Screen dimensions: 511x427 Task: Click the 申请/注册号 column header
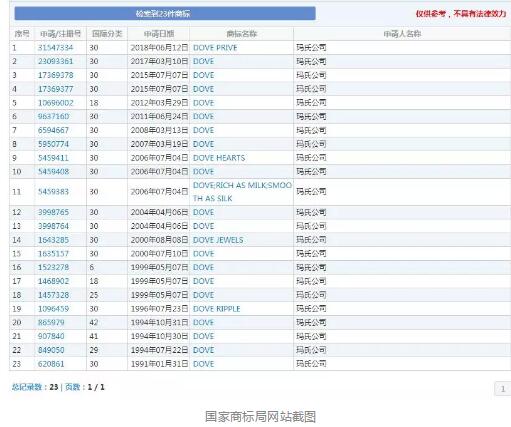tap(60, 34)
